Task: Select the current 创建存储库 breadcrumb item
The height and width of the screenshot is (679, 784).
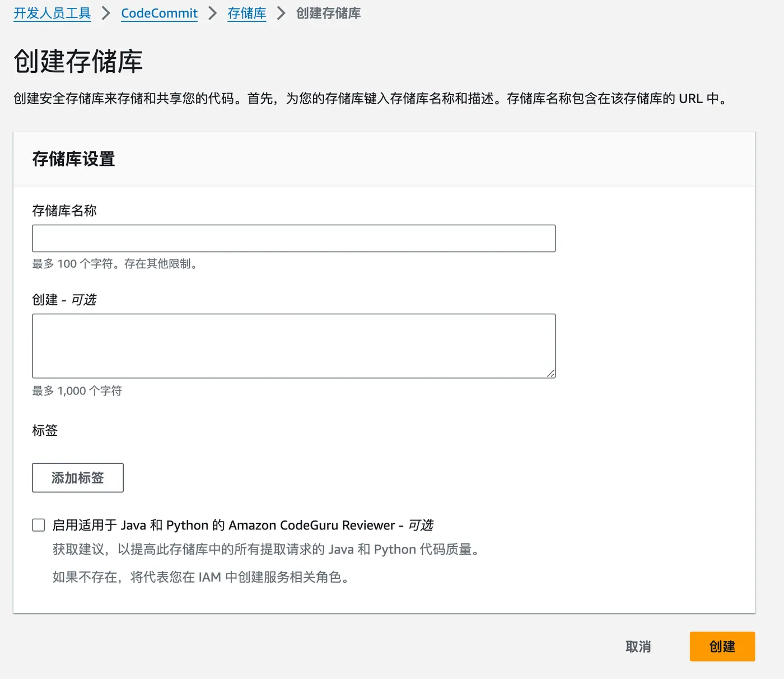Action: [328, 13]
